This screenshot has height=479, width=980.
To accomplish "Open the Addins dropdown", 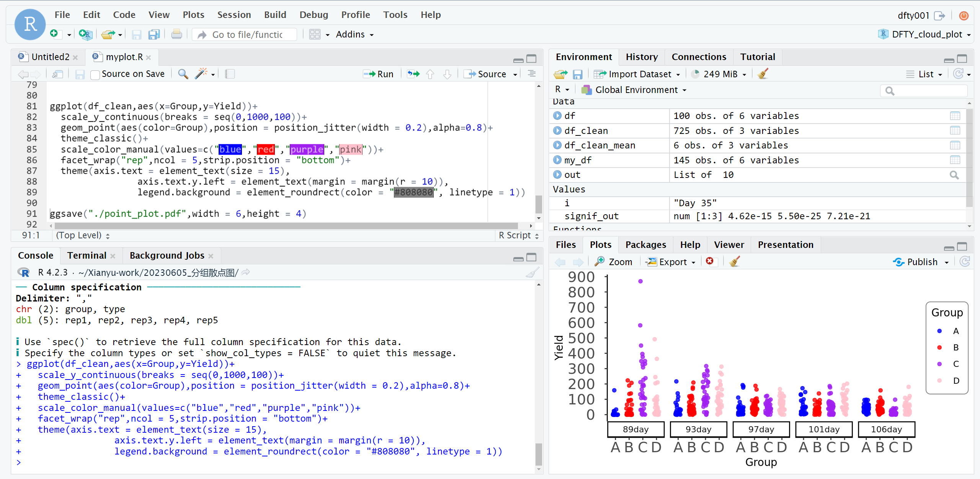I will pyautogui.click(x=354, y=34).
